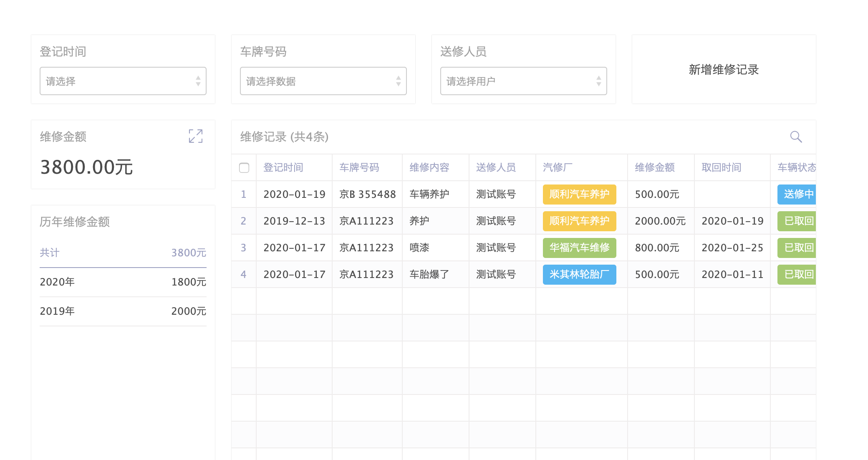This screenshot has height=460, width=868.
Task: Open search in the 维修记录 table
Action: [796, 136]
